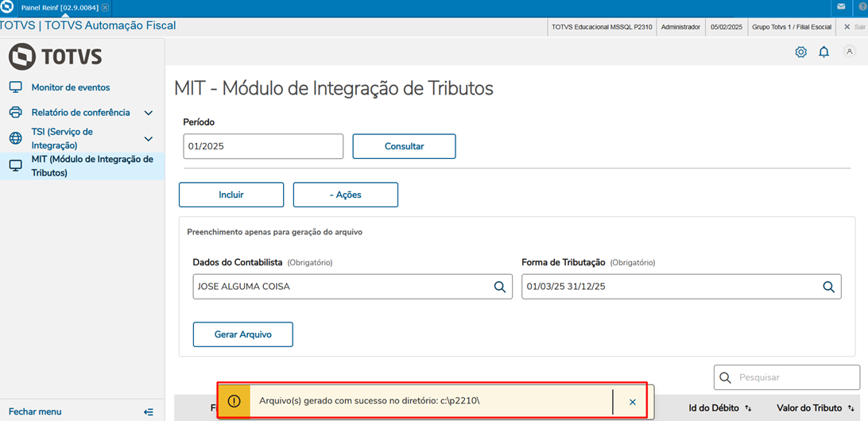This screenshot has width=868, height=421.
Task: Switch to Painel Reinf tab
Action: [x=60, y=8]
